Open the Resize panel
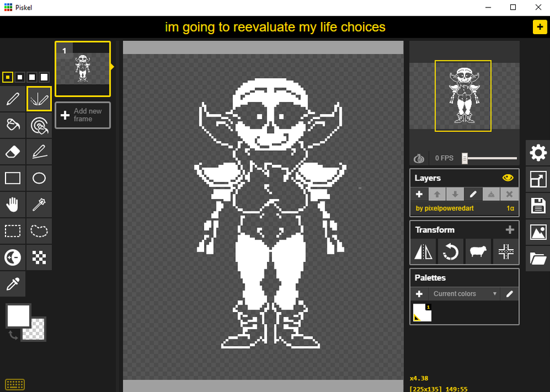 tap(538, 180)
